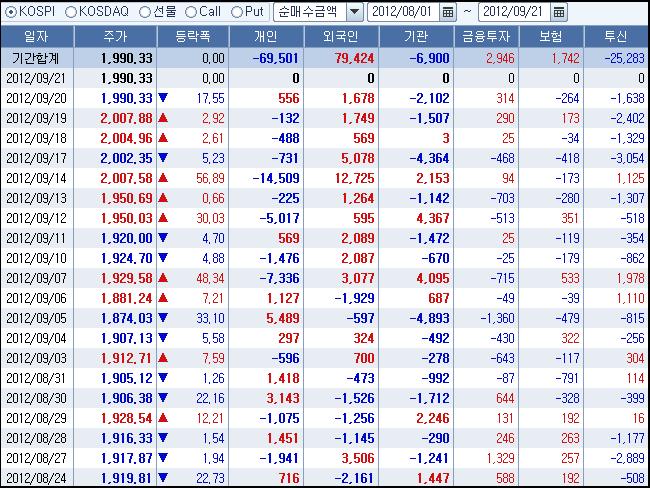Click the 보험 value 533
The image size is (650, 488).
point(570,278)
